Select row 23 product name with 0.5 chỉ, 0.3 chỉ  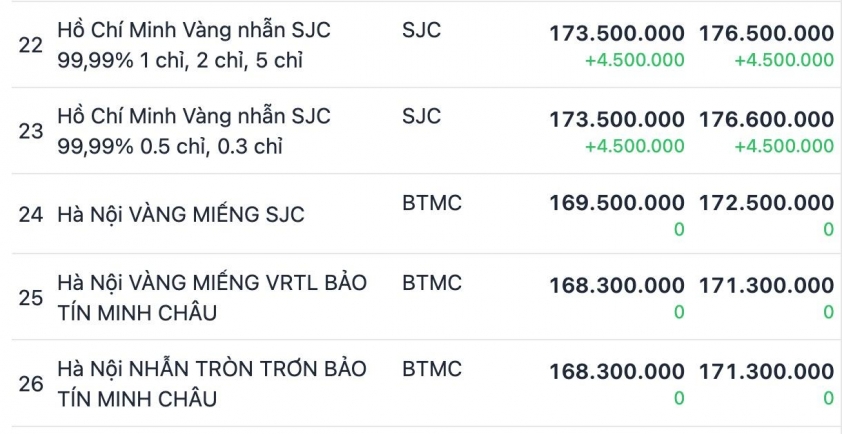pos(194,131)
